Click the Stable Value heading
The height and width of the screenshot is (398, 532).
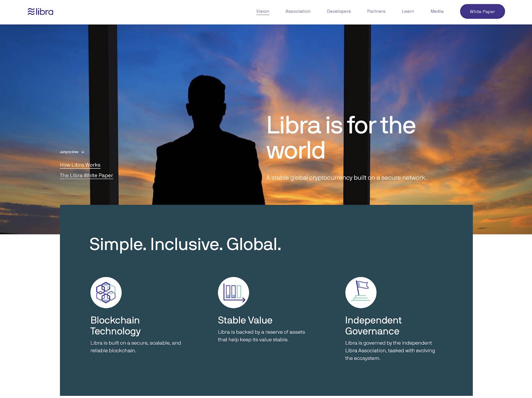(x=245, y=320)
